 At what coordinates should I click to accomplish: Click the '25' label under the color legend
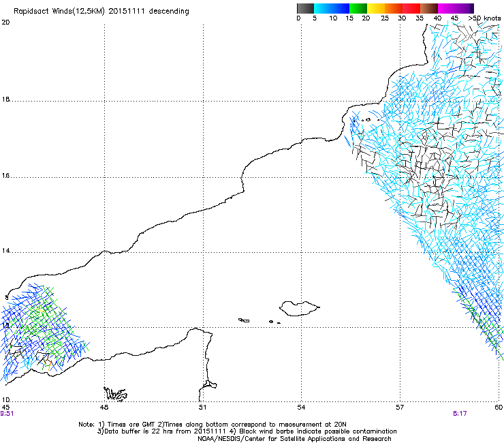[385, 18]
